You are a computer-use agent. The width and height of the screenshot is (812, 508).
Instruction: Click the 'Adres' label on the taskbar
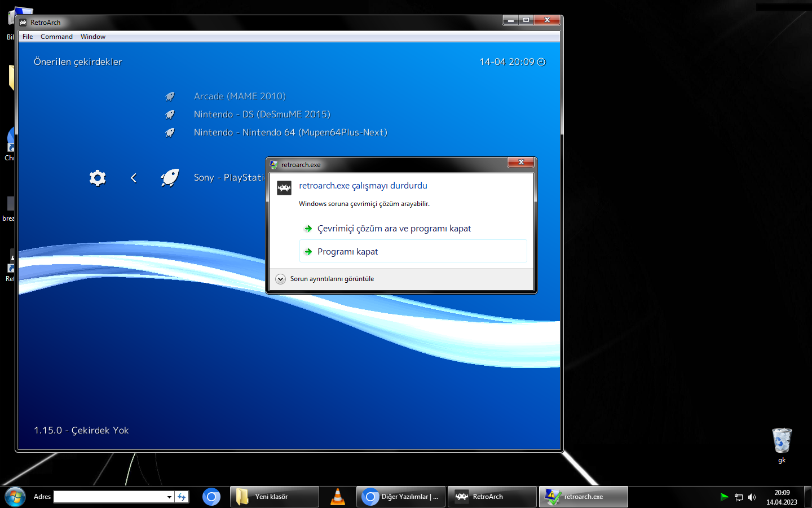click(x=42, y=497)
